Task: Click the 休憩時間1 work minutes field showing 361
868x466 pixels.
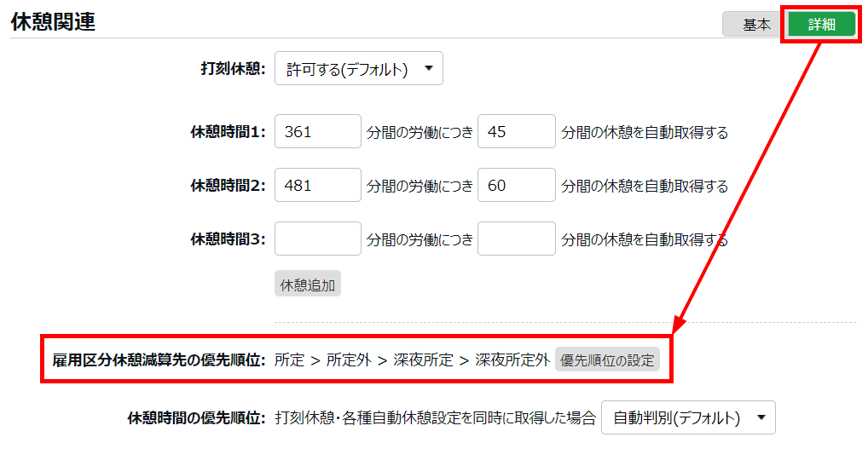Action: (x=317, y=132)
